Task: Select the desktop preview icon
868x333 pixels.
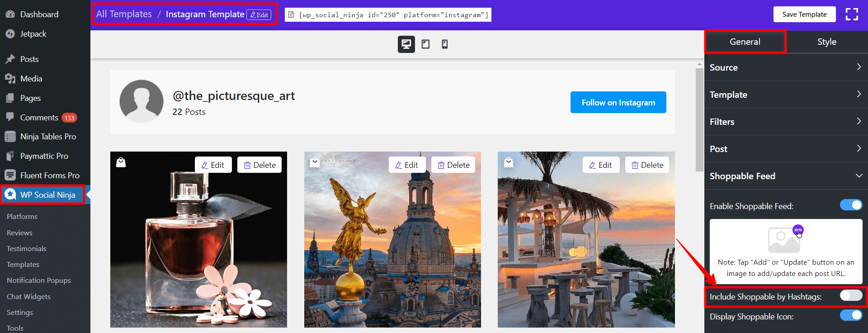Action: 406,44
